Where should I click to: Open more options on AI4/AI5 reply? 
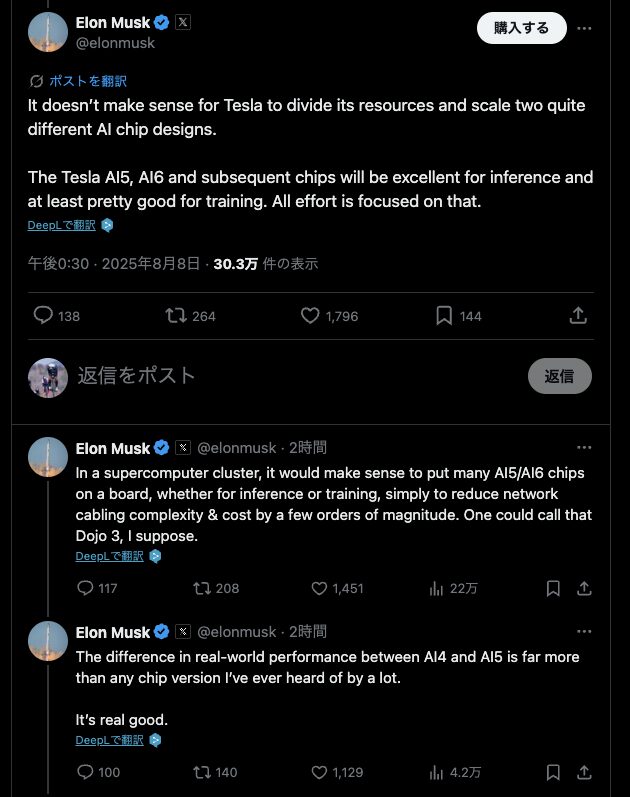coord(585,631)
